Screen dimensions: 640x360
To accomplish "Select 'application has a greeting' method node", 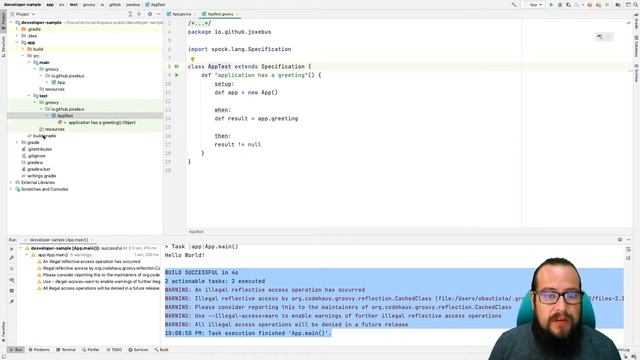I will (102, 122).
